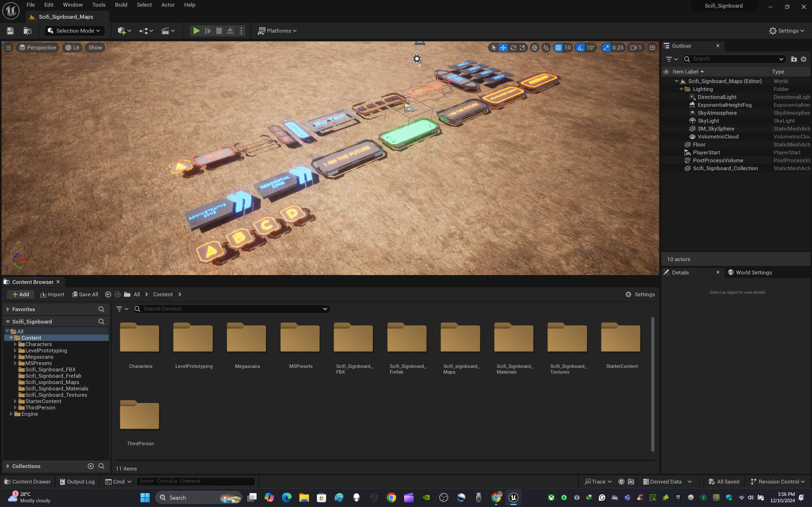Expand the StarterContent folder in tree
Screen dimensions: 812x507
[x=15, y=401]
